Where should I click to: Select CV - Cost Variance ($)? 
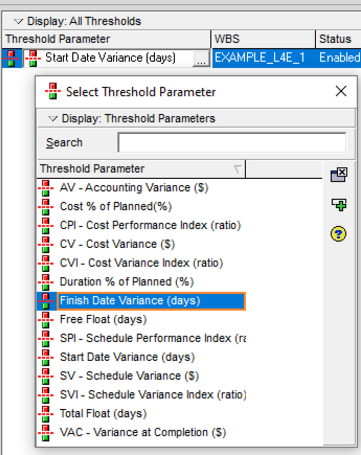click(x=117, y=244)
